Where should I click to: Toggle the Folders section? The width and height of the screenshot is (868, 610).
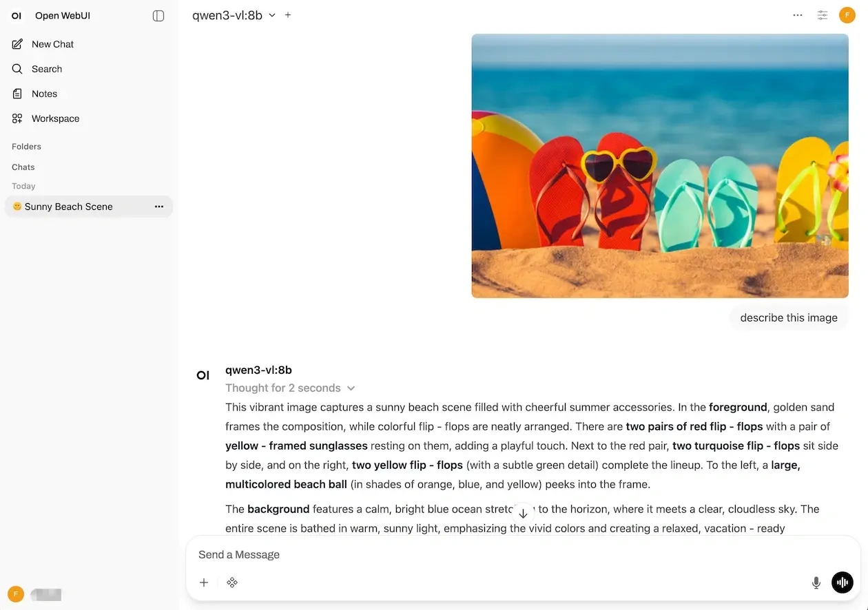[27, 147]
